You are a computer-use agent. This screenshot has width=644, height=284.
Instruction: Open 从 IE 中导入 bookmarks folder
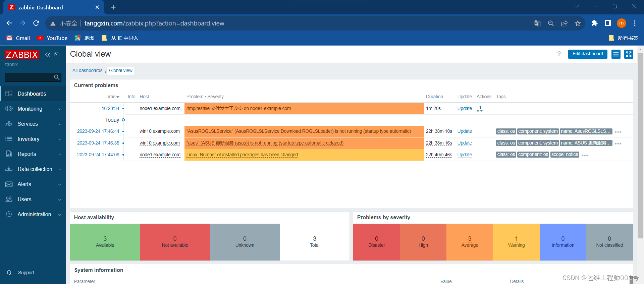120,38
